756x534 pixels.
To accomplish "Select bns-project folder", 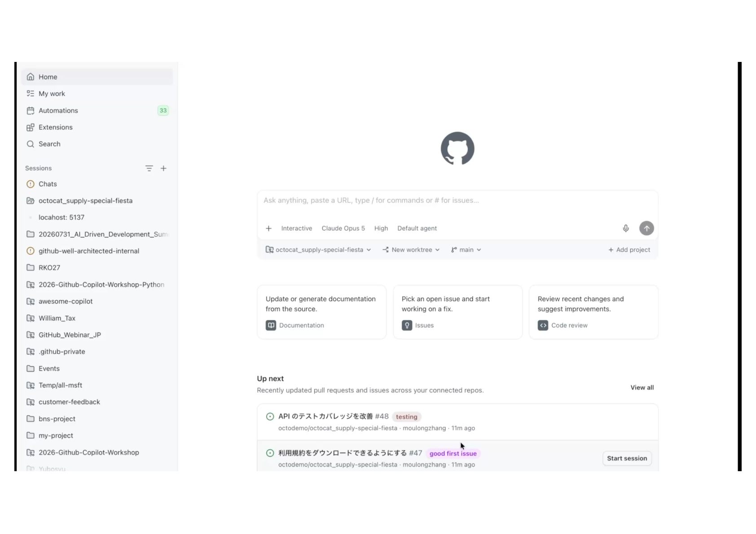I will [97, 419].
